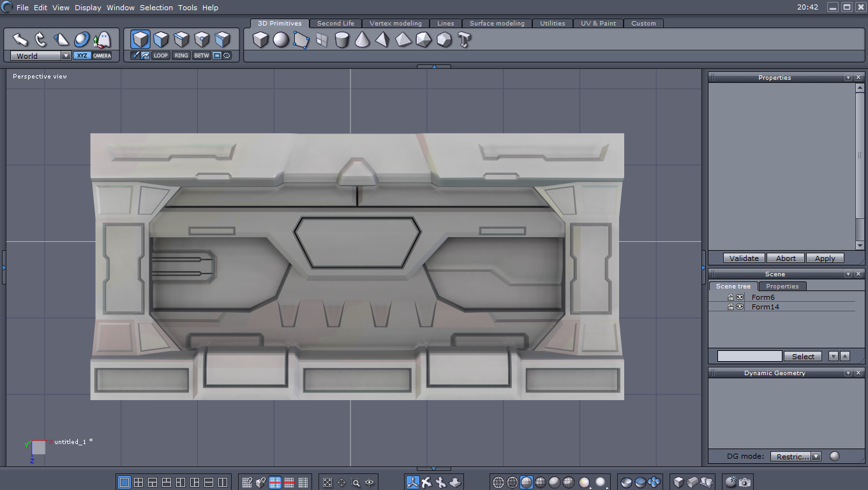The image size is (868, 490).
Task: Click the camera snapshot icon
Action: [x=744, y=482]
